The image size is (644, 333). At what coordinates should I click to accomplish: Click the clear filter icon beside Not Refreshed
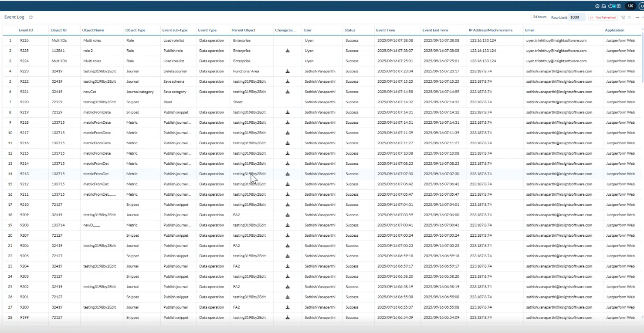tap(623, 18)
